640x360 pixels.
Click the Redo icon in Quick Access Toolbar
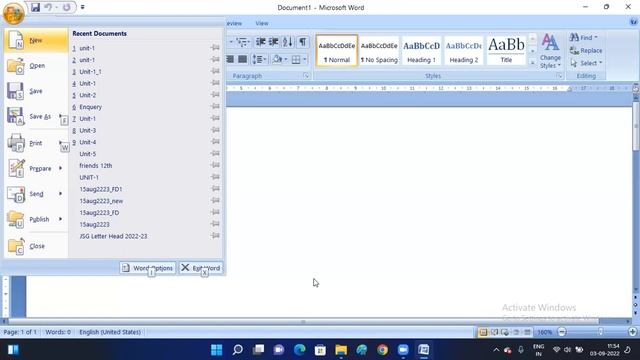67,7
